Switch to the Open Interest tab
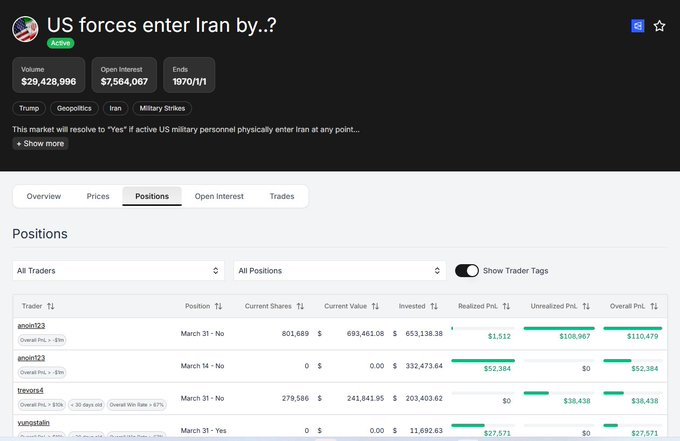 219,196
